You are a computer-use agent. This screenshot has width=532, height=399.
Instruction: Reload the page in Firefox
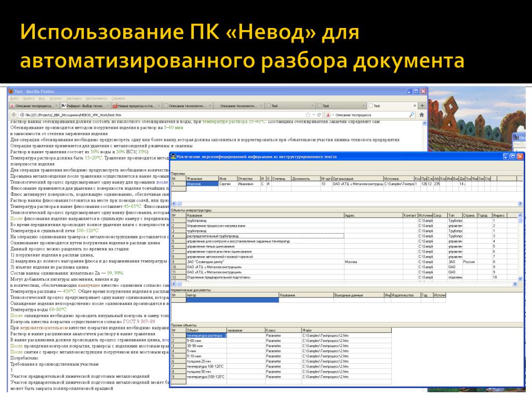click(319, 115)
